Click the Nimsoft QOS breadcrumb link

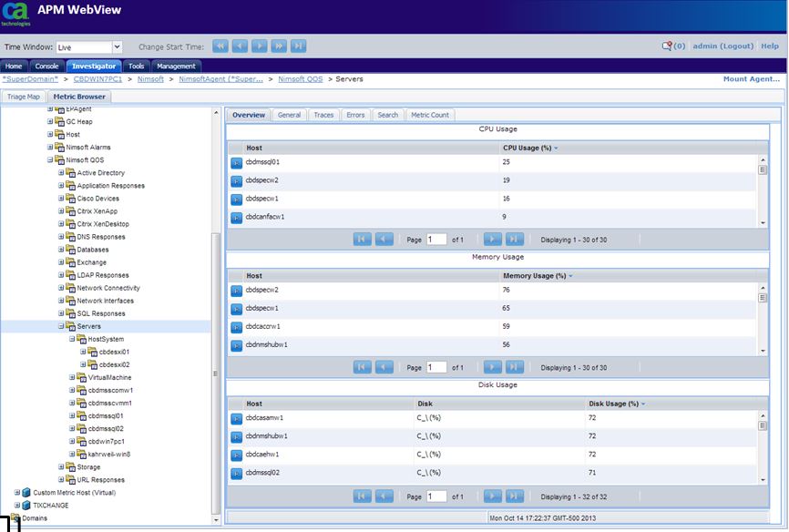pos(301,79)
